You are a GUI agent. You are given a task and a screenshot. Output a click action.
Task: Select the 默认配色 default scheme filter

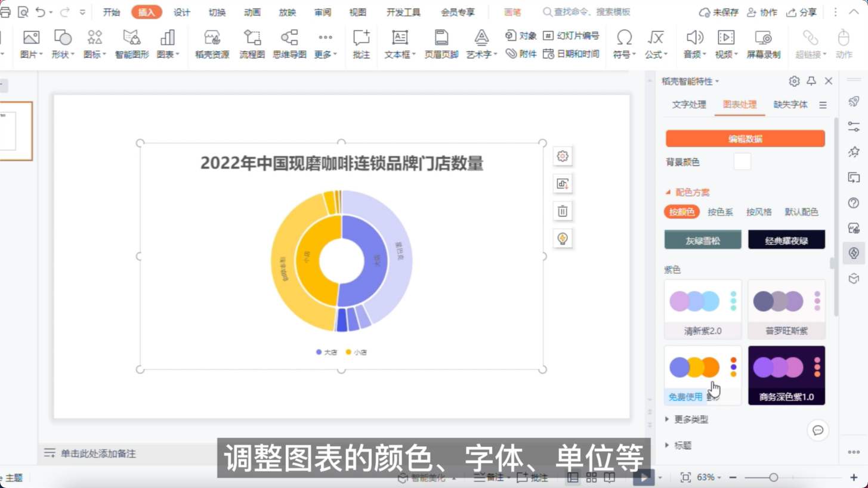(x=801, y=212)
